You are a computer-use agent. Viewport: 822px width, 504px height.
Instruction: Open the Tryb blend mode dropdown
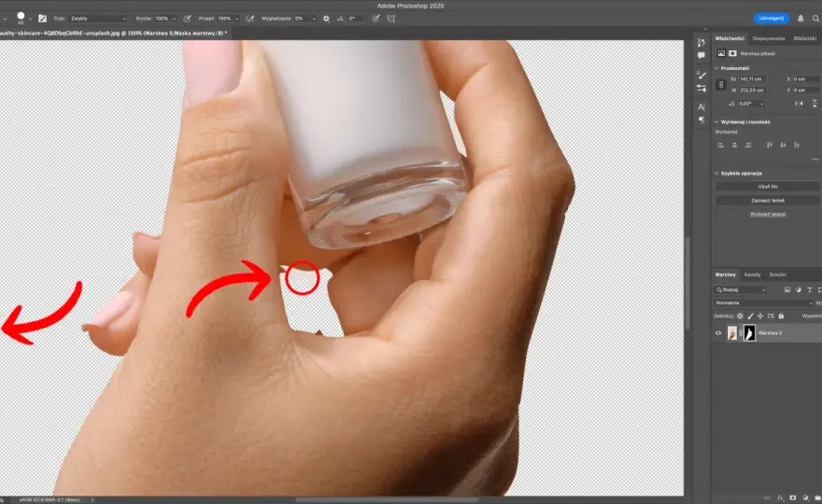point(98,19)
